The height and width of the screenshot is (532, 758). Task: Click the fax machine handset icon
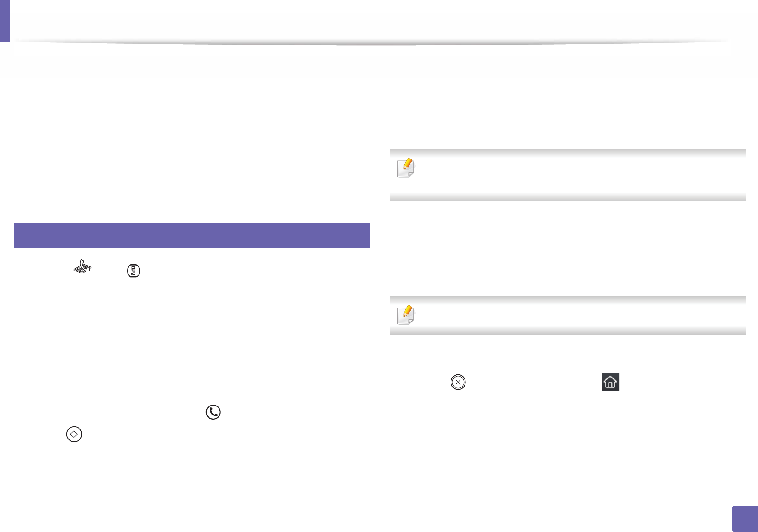tap(82, 266)
